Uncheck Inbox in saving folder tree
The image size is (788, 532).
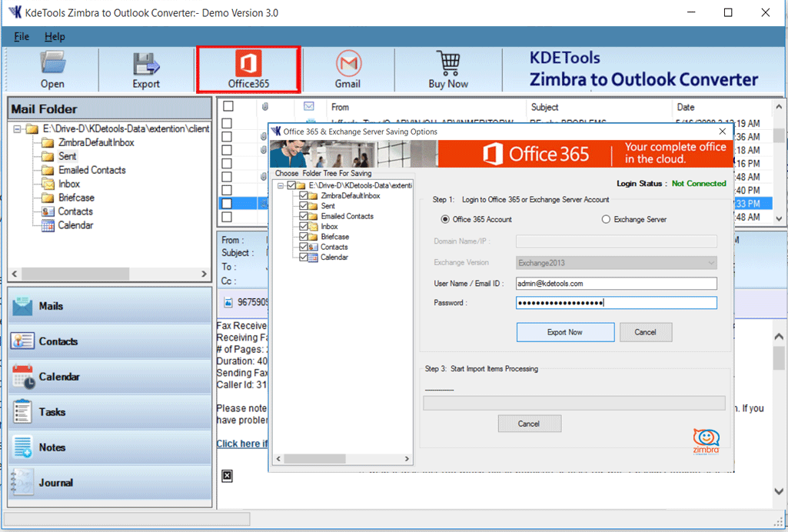304,226
